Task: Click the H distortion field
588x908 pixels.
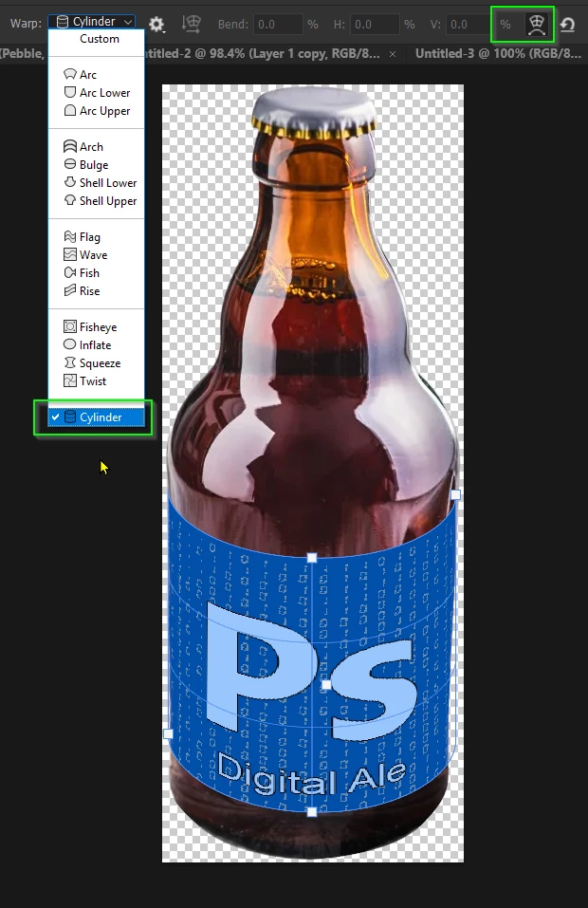Action: tap(375, 25)
